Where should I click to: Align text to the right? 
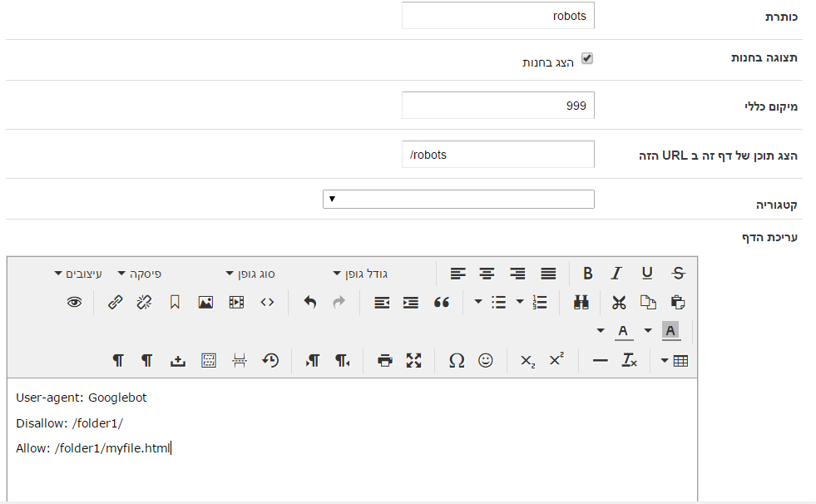point(517,274)
